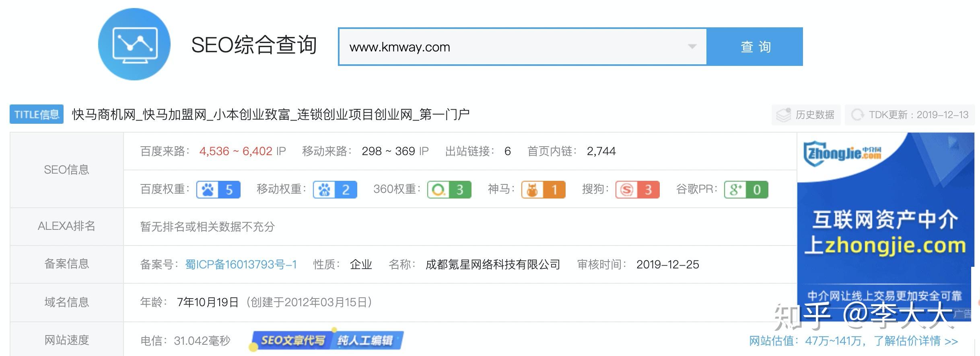Viewport: 980px width, 356px height.
Task: Click the 搜狗 S icon
Action: click(627, 189)
